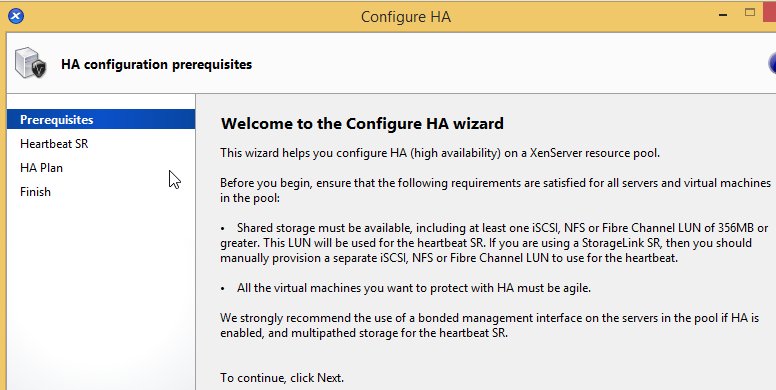Click the Configure HA title bar text
776x390 pixels.
coord(406,16)
